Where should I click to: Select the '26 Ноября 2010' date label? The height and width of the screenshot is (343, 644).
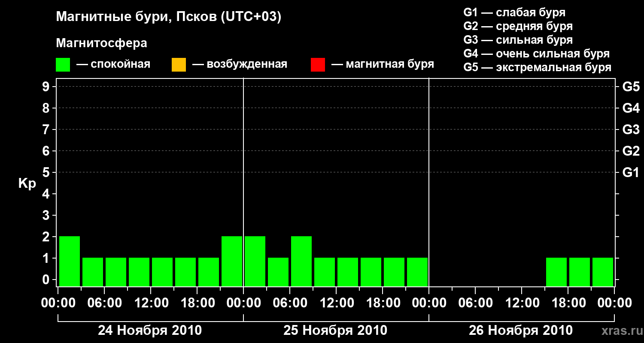click(521, 331)
